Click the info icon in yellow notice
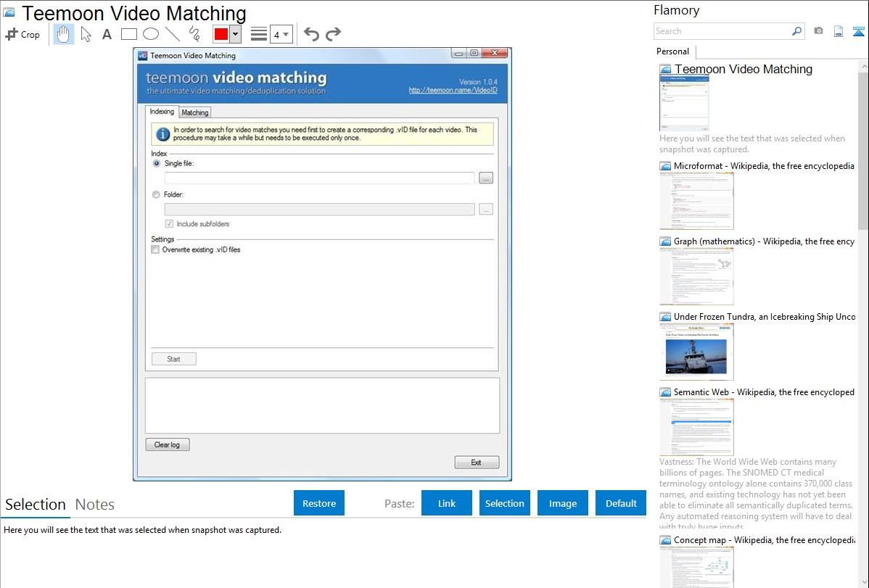Viewport: 869px width, 588px height. coord(163,133)
